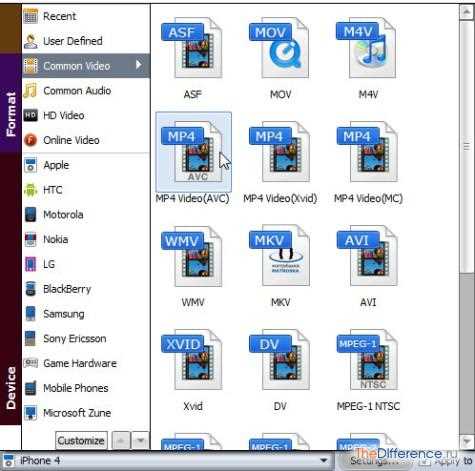Move category list down with arrow button
475x471 pixels.
(141, 441)
